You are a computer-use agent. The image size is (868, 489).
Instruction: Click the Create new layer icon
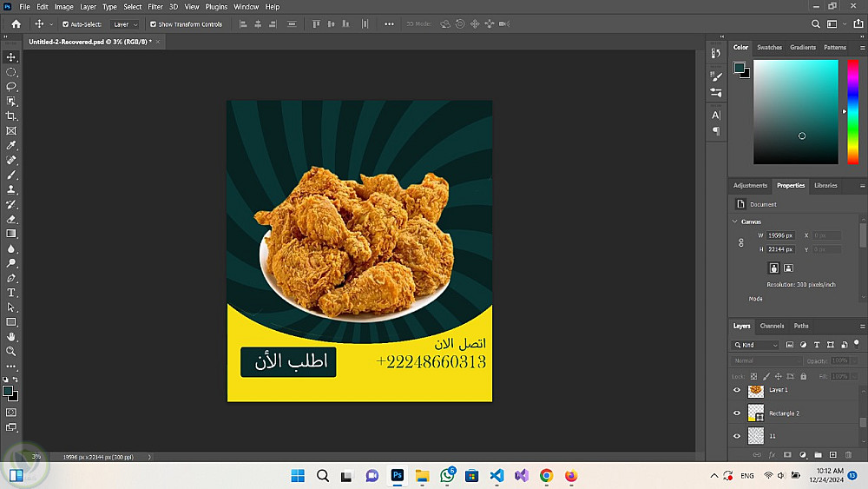(833, 454)
